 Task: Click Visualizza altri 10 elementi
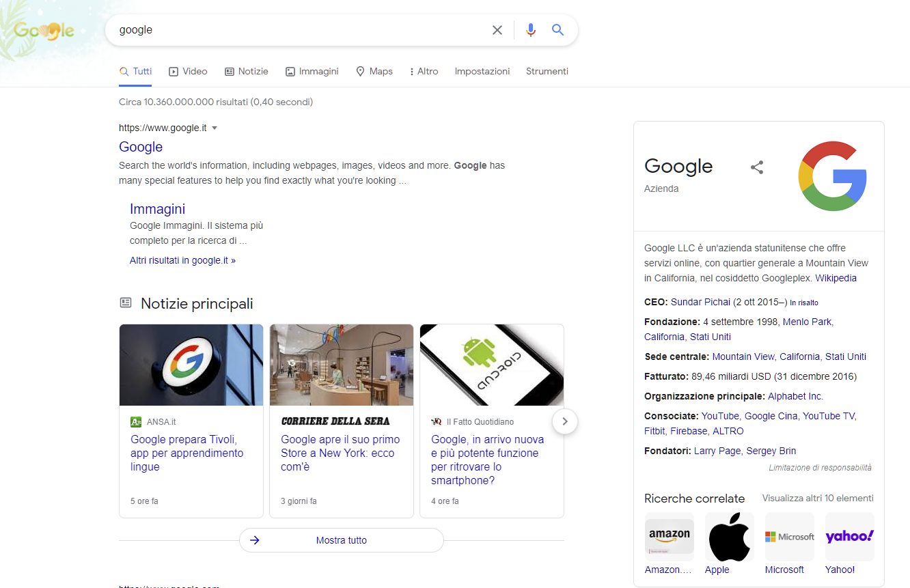(818, 498)
